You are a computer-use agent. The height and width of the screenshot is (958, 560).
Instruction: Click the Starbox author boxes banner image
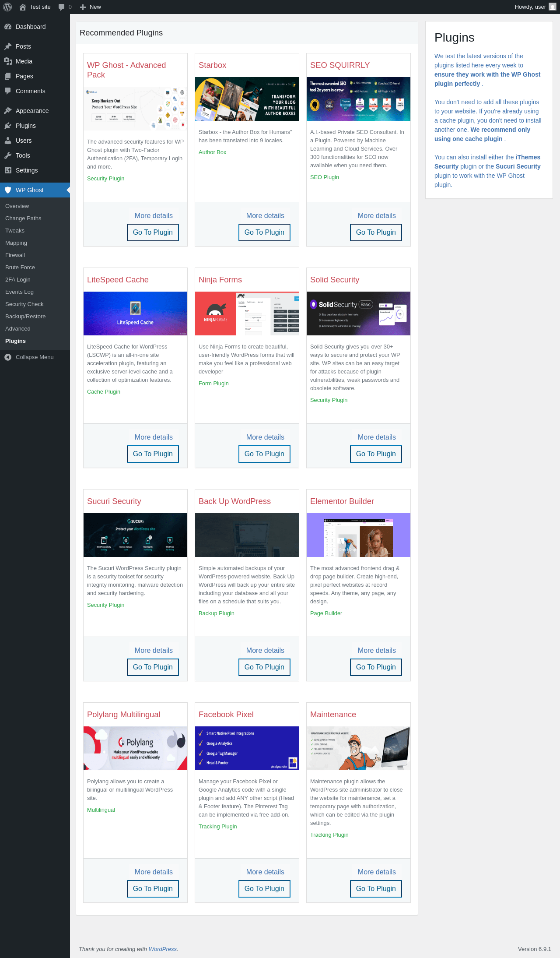[247, 99]
